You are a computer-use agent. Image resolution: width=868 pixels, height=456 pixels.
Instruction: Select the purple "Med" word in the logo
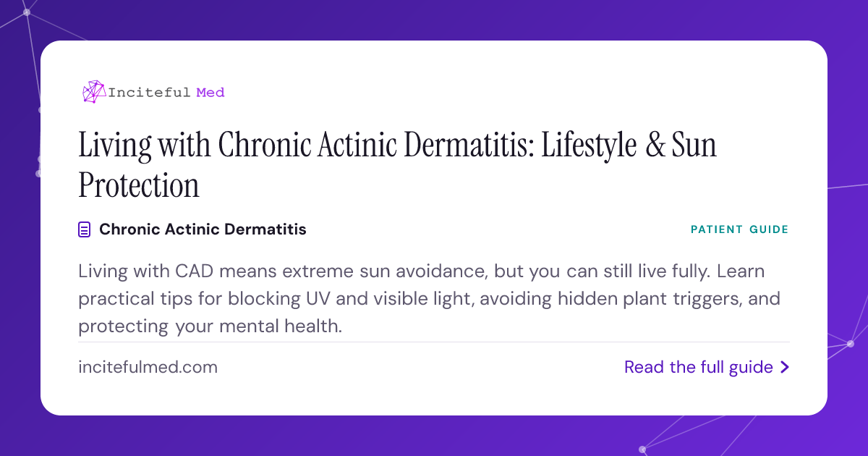point(210,93)
